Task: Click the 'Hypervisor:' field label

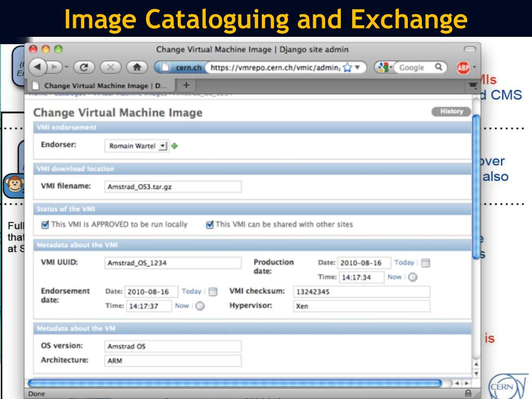Action: point(251,305)
